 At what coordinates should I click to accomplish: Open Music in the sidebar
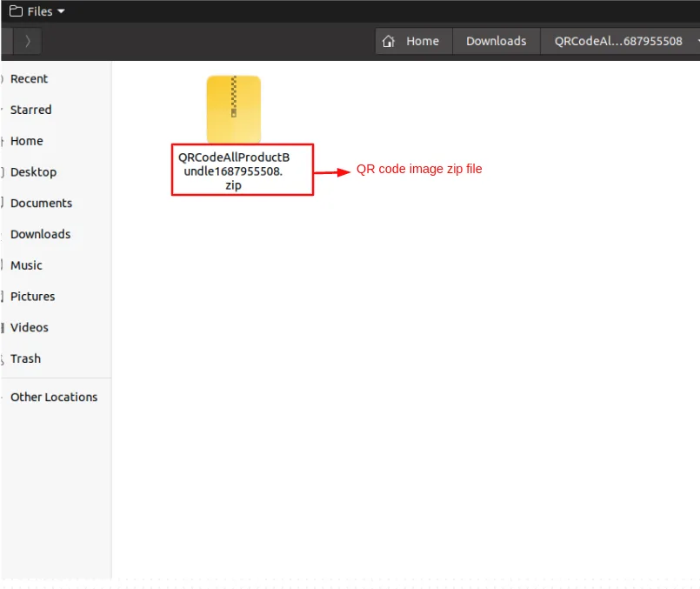tap(26, 265)
